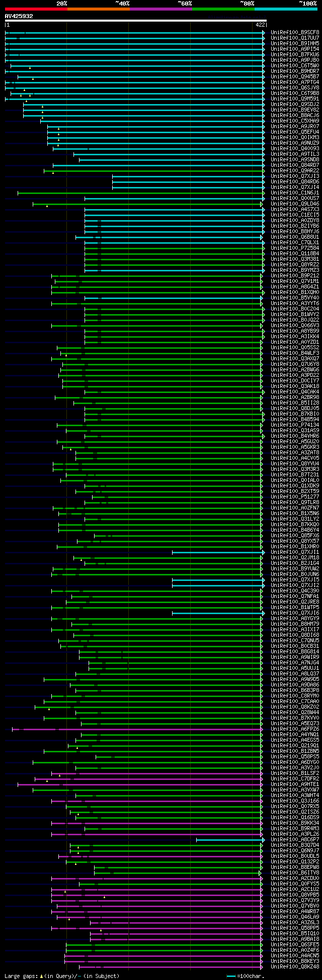Select label UniRef100_Q7XJI6
322x980 pixels.
click(295, 613)
